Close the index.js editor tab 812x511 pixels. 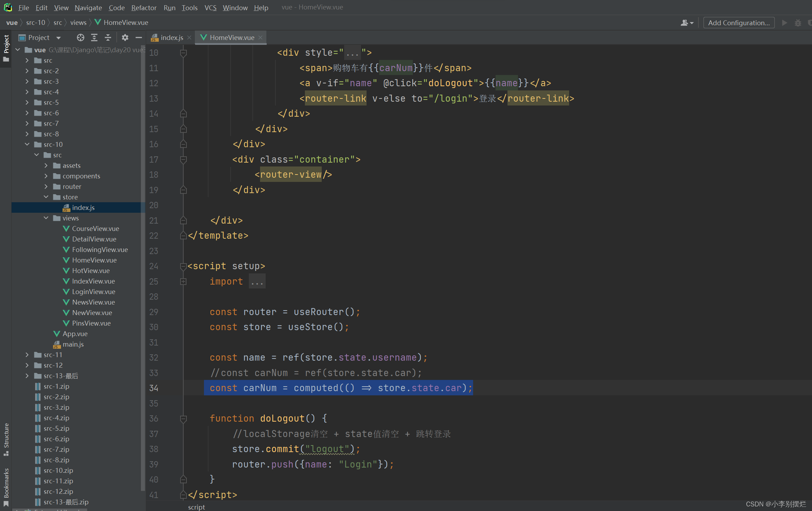189,38
